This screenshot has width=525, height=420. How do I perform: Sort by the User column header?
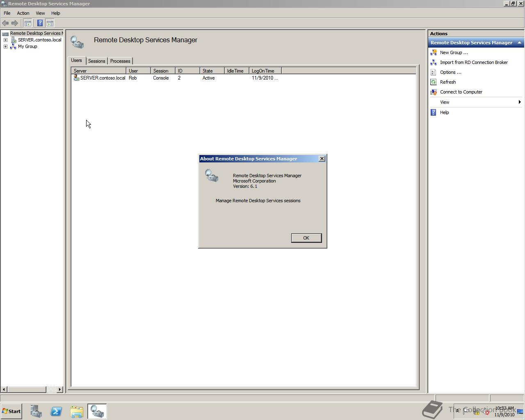138,71
